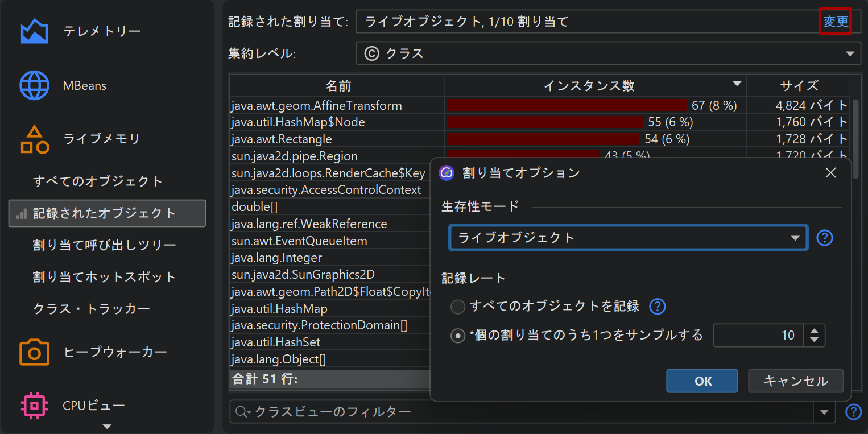Open the ヒープウォーカー camera icon
868x434 pixels.
pyautogui.click(x=34, y=352)
